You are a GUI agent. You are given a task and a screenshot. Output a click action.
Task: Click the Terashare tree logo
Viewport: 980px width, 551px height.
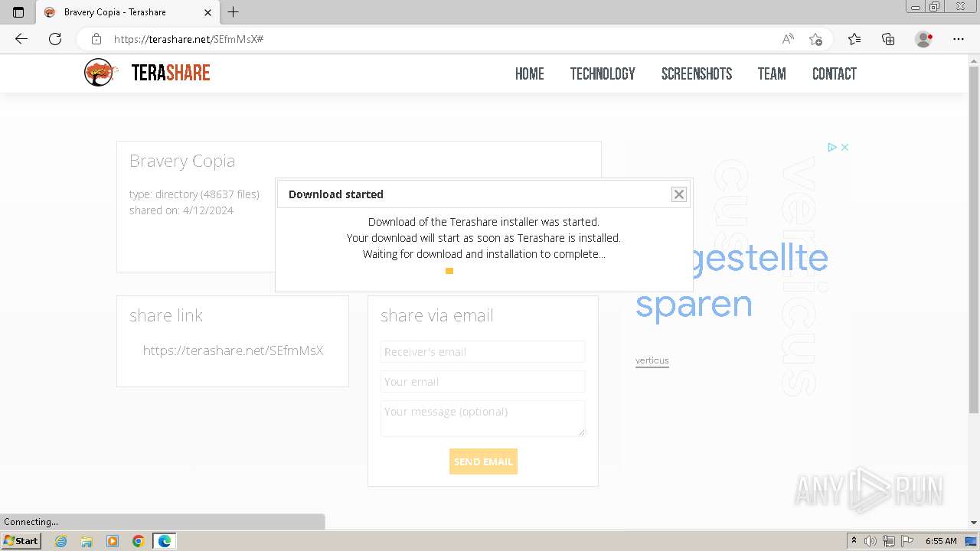pos(100,73)
